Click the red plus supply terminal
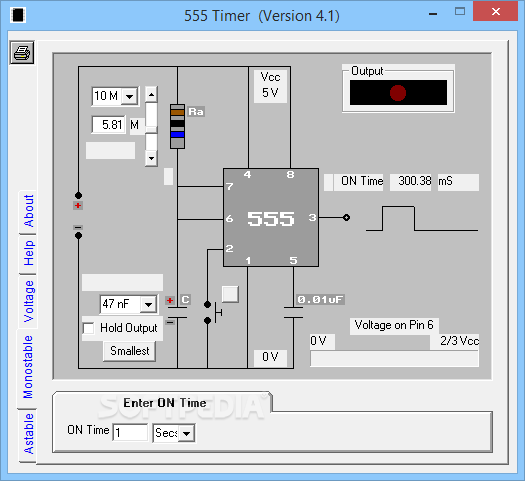 pyautogui.click(x=78, y=206)
